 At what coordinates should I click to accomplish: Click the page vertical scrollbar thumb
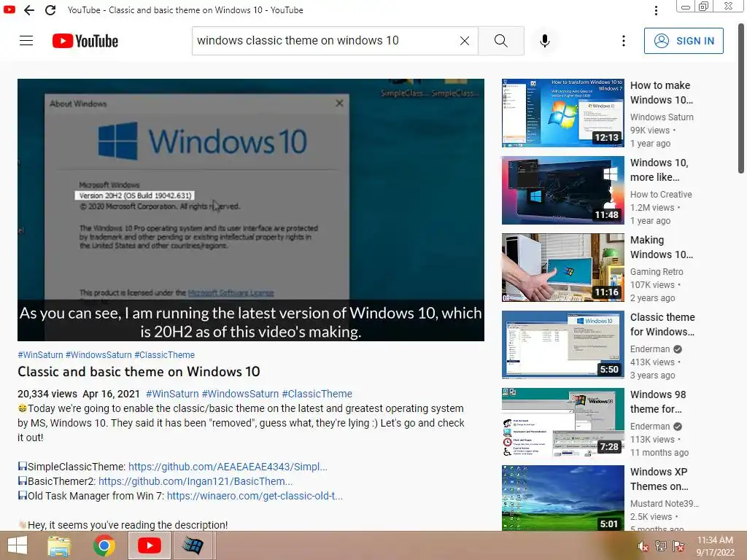click(741, 98)
